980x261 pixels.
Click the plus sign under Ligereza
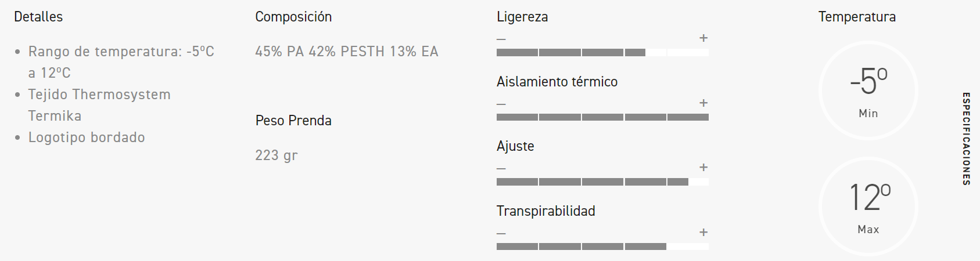(703, 38)
